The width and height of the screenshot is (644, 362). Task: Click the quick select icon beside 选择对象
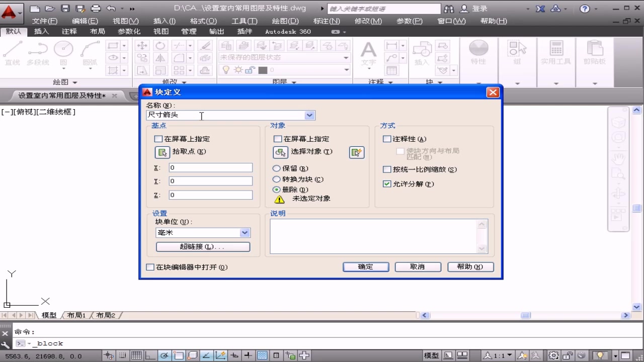click(x=357, y=152)
